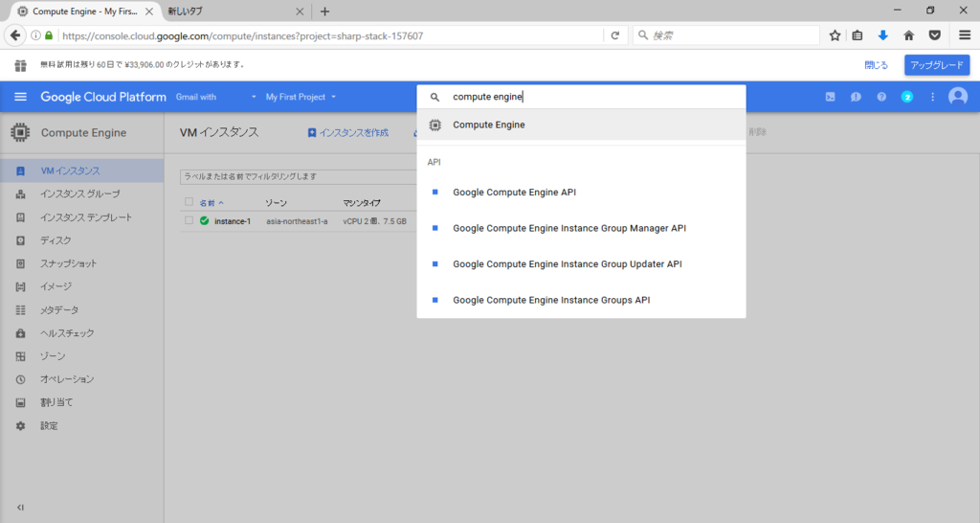Click the VM インスタンス sidebar icon

coord(21,171)
